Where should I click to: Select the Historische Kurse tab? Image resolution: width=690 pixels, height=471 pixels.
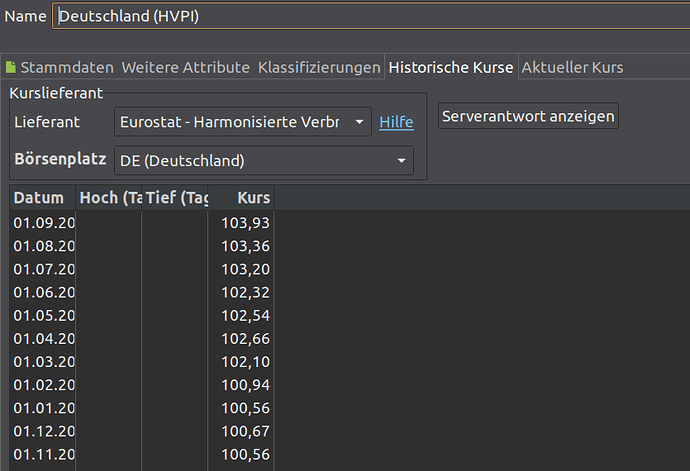coord(451,67)
